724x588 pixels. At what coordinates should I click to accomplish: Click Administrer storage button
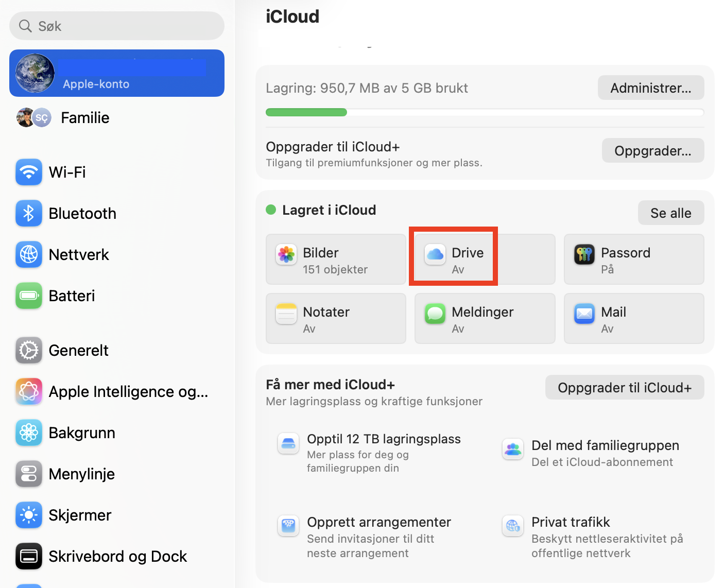click(x=651, y=88)
